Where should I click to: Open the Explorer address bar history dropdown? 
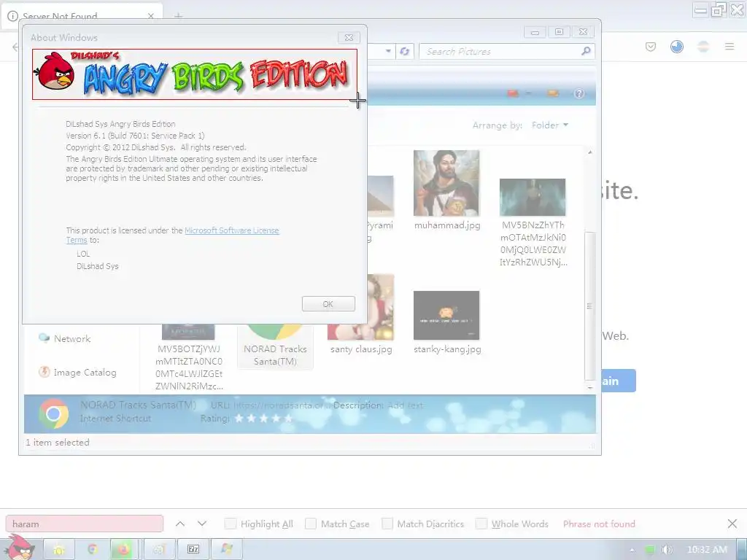[x=389, y=51]
